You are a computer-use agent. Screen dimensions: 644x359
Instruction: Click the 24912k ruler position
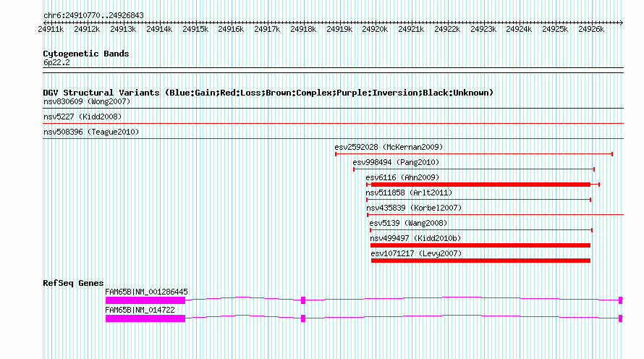87,29
